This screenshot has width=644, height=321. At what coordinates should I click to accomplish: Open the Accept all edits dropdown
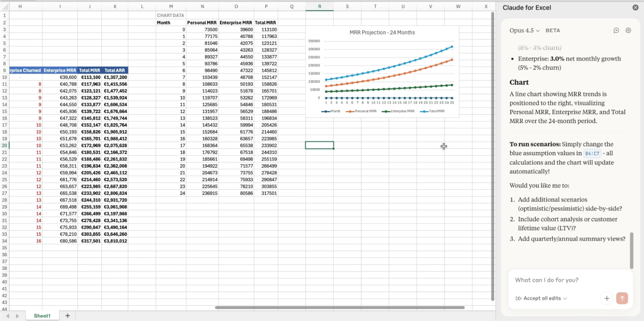click(565, 298)
